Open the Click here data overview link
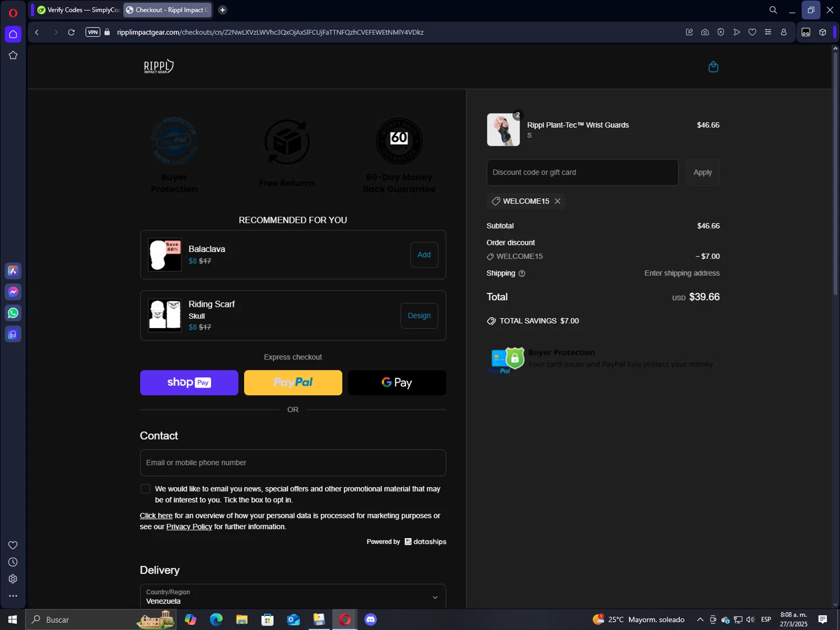The height and width of the screenshot is (630, 840). click(x=156, y=516)
